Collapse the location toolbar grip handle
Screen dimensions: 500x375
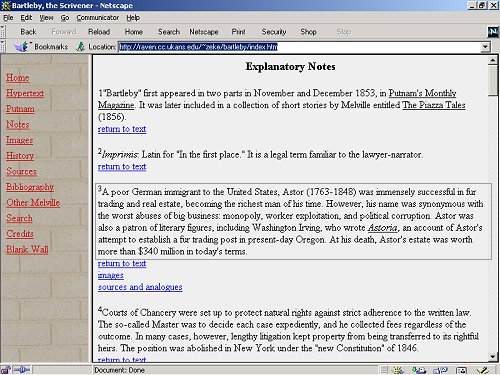(3, 47)
